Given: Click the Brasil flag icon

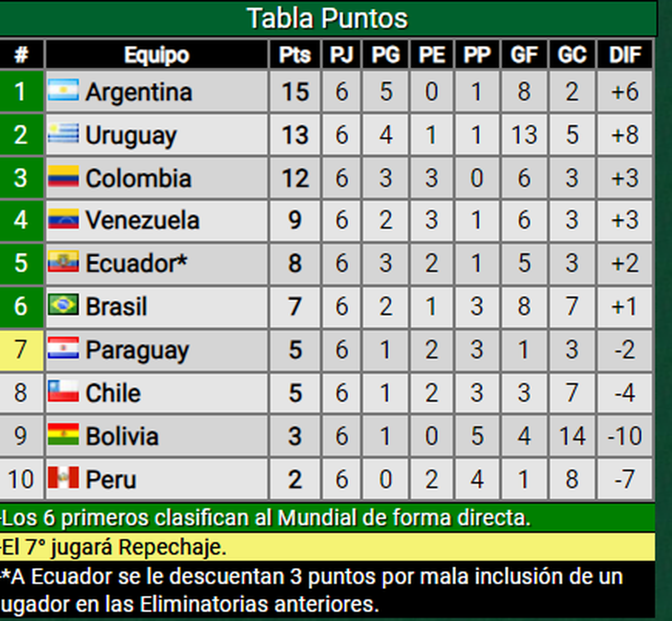Looking at the screenshot, I should [x=63, y=306].
